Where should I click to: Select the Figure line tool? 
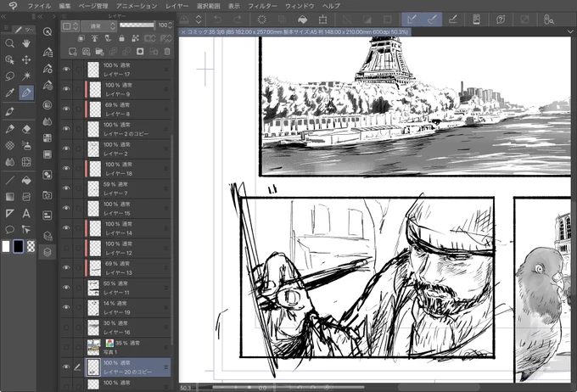[10, 181]
